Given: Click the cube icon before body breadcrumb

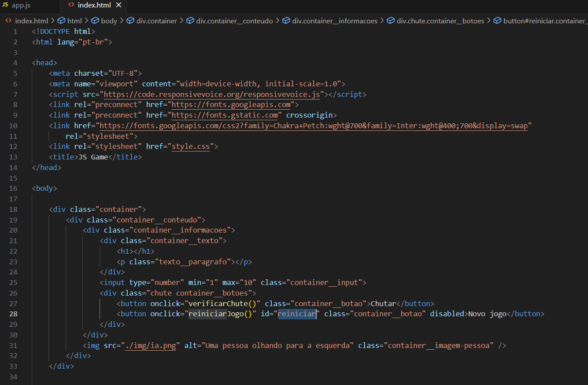Looking at the screenshot, I should coord(95,21).
